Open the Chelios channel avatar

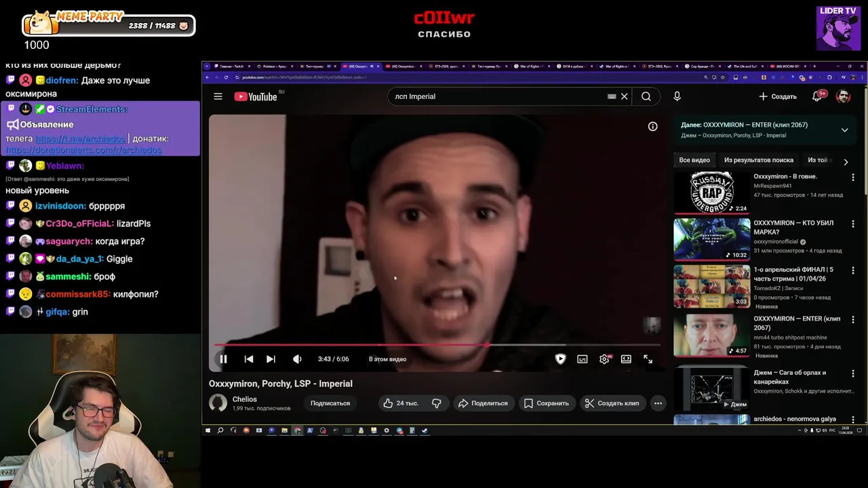pyautogui.click(x=218, y=403)
